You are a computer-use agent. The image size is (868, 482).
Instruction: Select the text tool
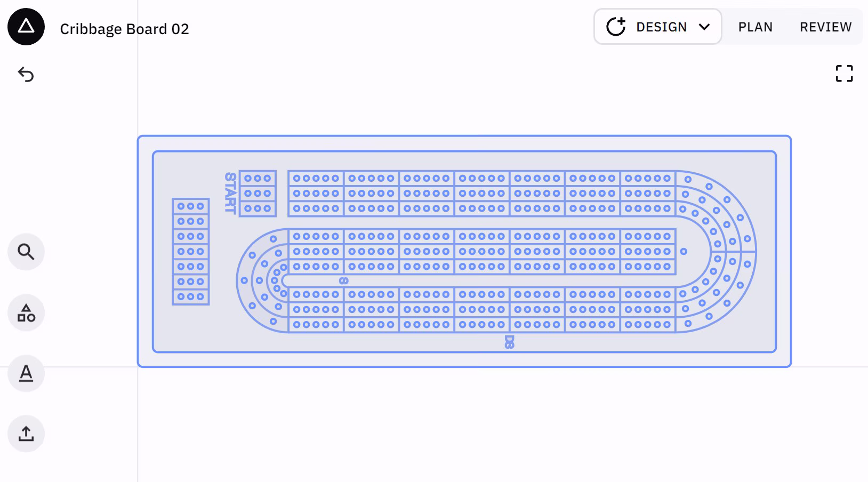(x=26, y=374)
